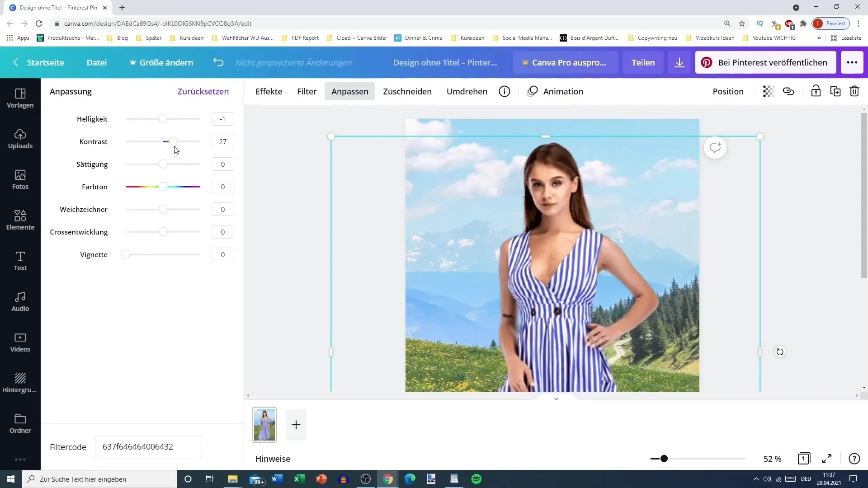This screenshot has height=488, width=868.
Task: Open the Animation option
Action: click(x=555, y=91)
